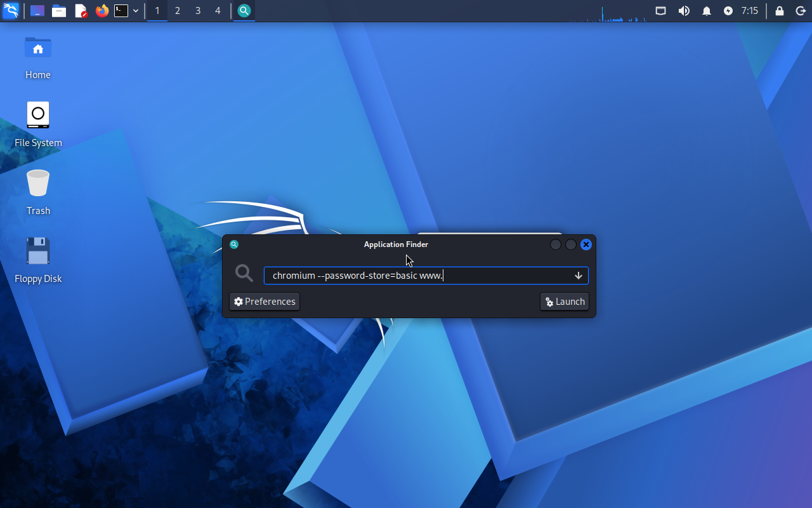This screenshot has width=812, height=508.
Task: Open the file manager from the panel
Action: [59, 11]
